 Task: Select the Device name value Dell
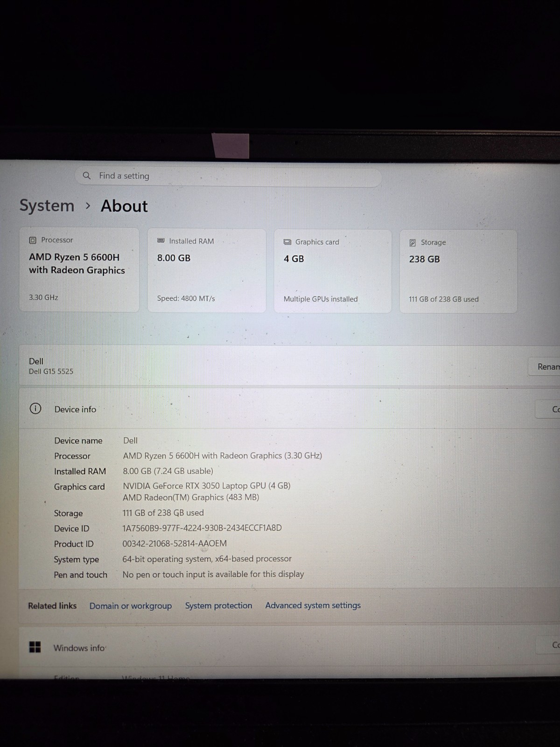coord(130,440)
